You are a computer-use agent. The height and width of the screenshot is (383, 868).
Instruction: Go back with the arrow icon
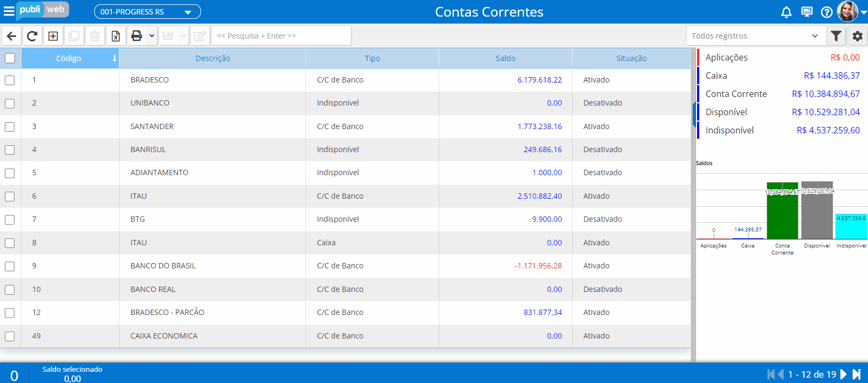point(11,36)
